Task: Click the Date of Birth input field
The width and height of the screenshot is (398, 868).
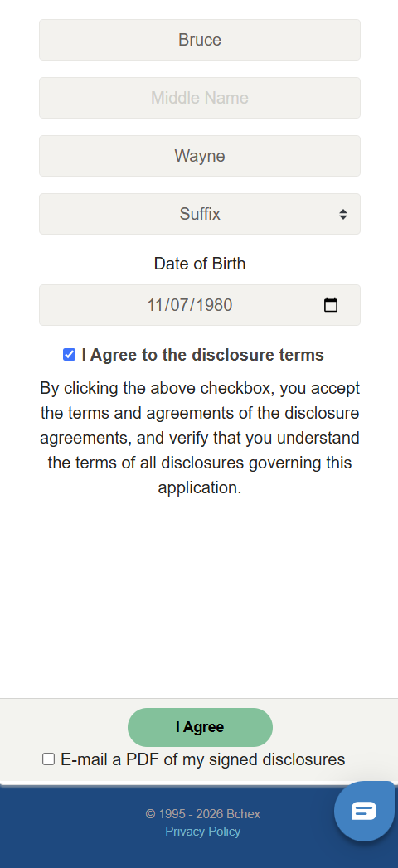Action: tap(200, 305)
